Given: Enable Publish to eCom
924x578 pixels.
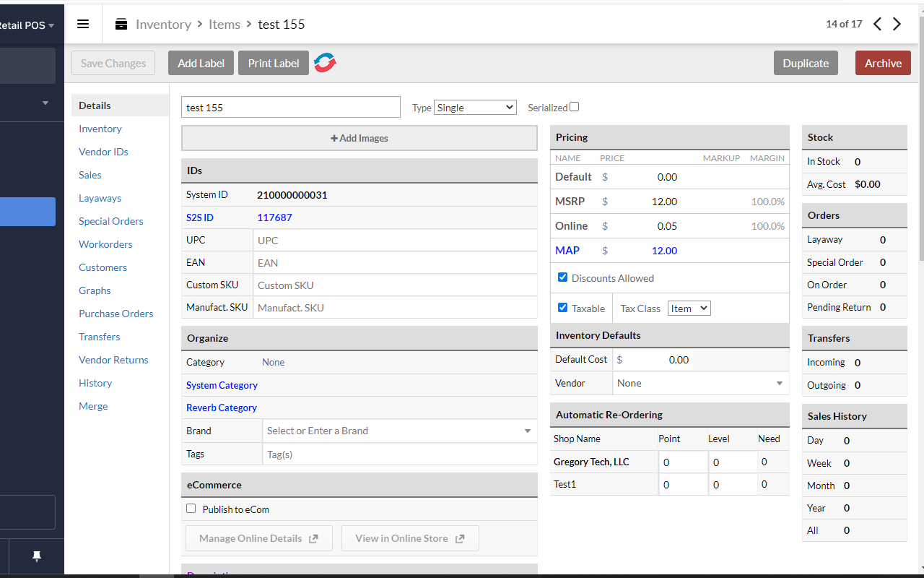Looking at the screenshot, I should tap(191, 509).
